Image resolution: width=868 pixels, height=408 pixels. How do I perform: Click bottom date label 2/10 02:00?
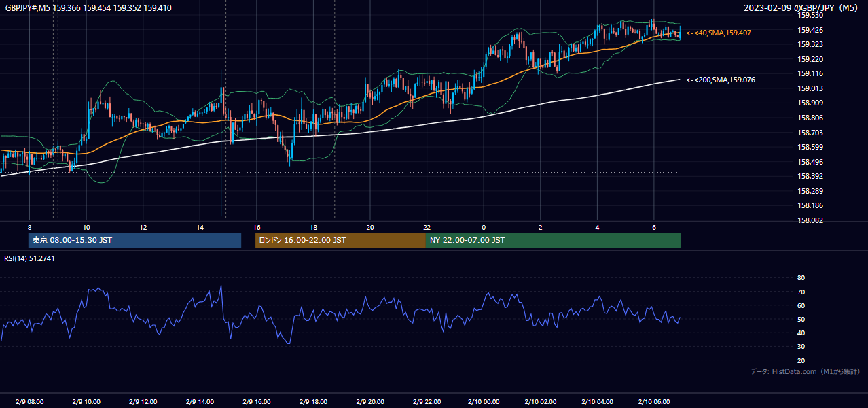tap(541, 402)
